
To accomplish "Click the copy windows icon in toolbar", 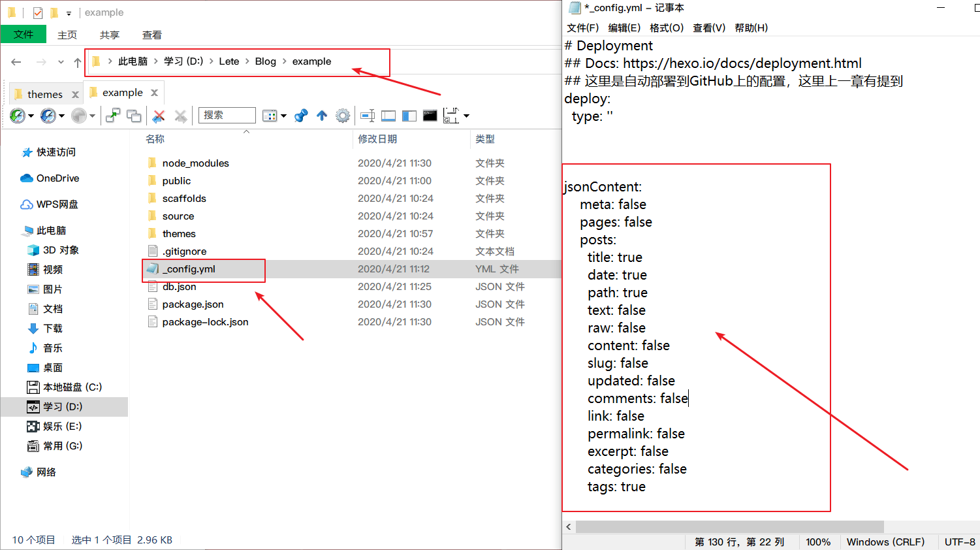I will [x=134, y=116].
